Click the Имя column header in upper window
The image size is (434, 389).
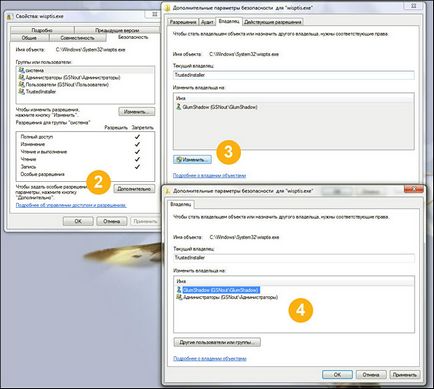[180, 98]
